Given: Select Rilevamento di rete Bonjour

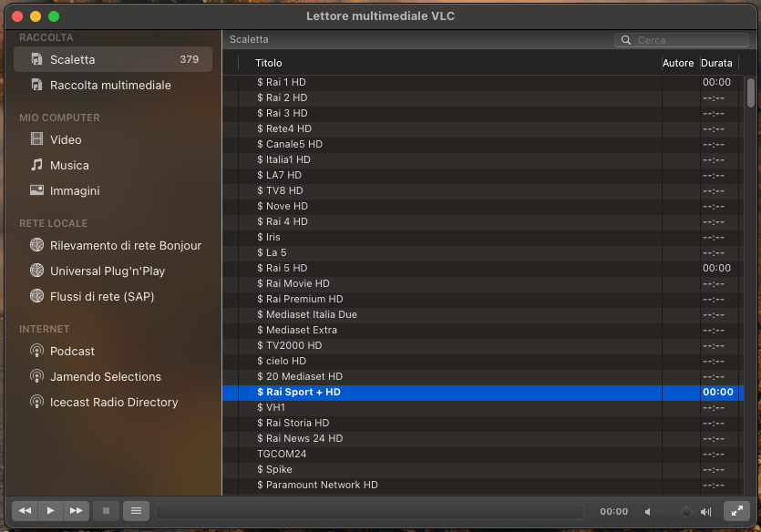Looking at the screenshot, I should click(113, 245).
